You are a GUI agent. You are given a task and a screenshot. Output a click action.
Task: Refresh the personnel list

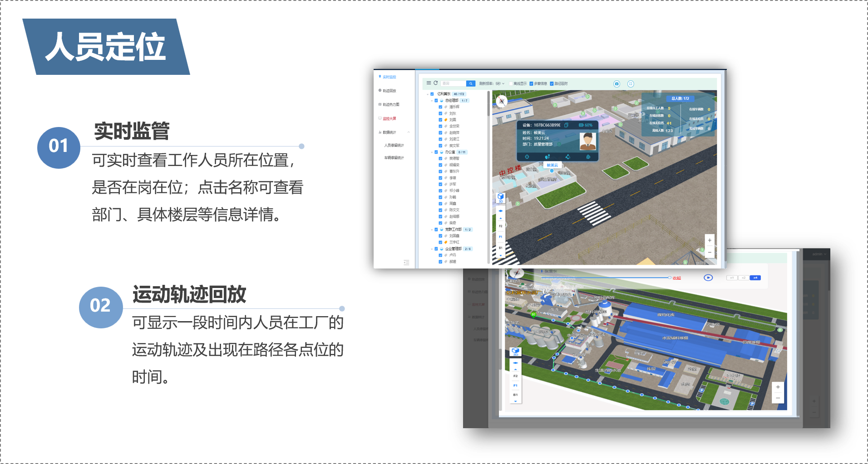(x=435, y=83)
